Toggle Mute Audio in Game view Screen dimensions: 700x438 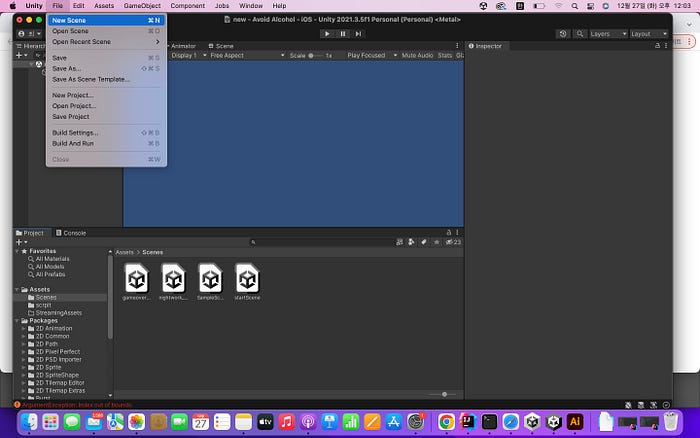point(417,55)
